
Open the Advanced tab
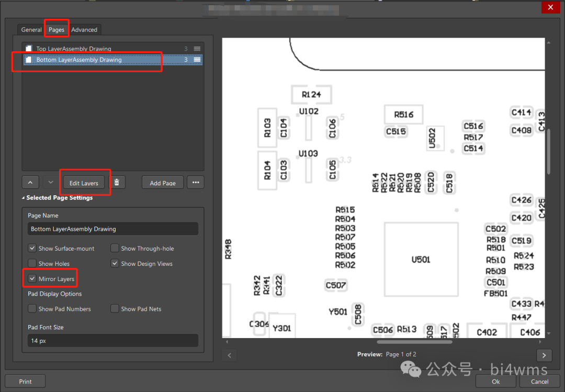tap(84, 30)
